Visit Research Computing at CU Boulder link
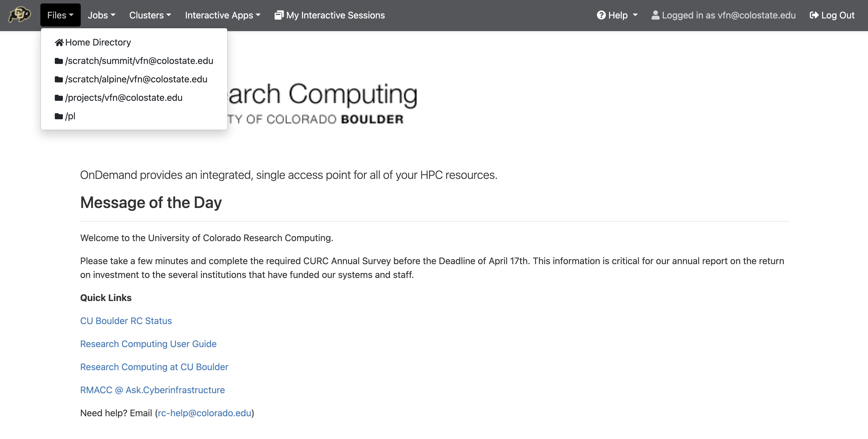 [154, 367]
